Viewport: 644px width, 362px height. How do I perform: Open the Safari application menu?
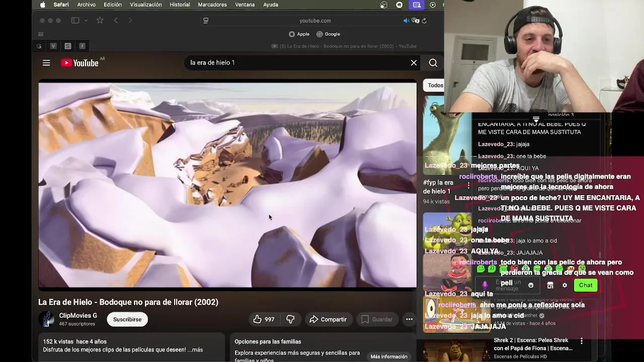61,5
